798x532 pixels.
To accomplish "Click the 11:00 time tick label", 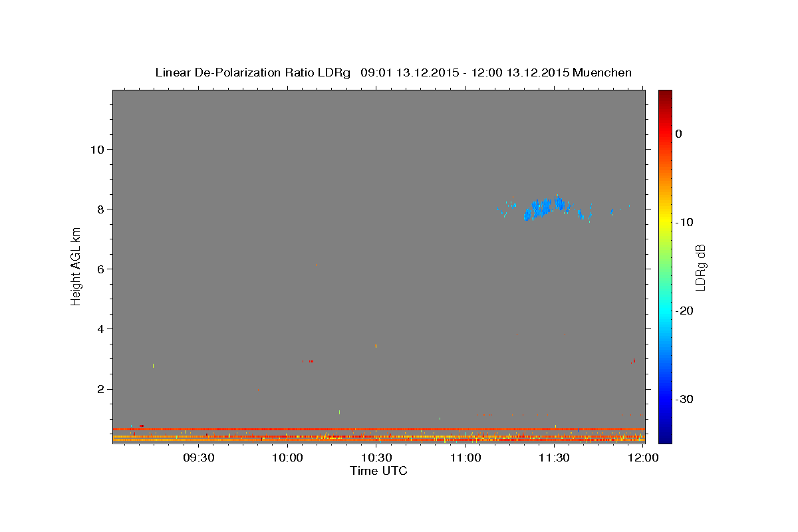I will pyautogui.click(x=465, y=458).
